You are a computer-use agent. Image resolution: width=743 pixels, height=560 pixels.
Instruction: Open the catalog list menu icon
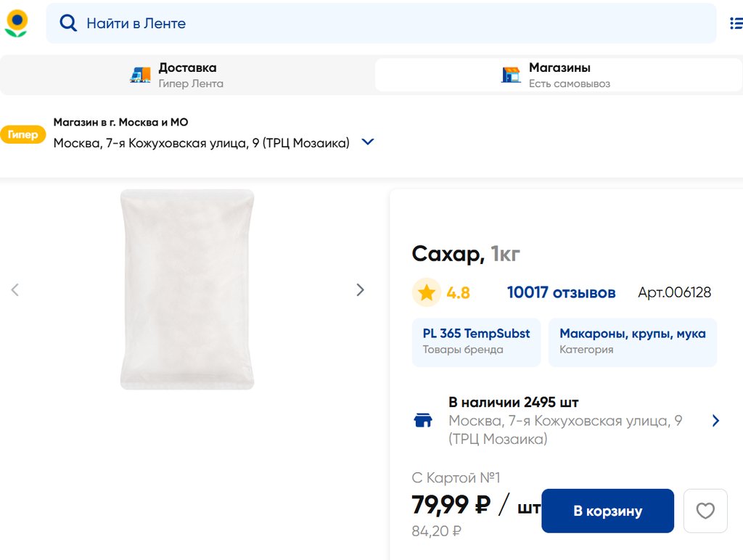point(736,23)
